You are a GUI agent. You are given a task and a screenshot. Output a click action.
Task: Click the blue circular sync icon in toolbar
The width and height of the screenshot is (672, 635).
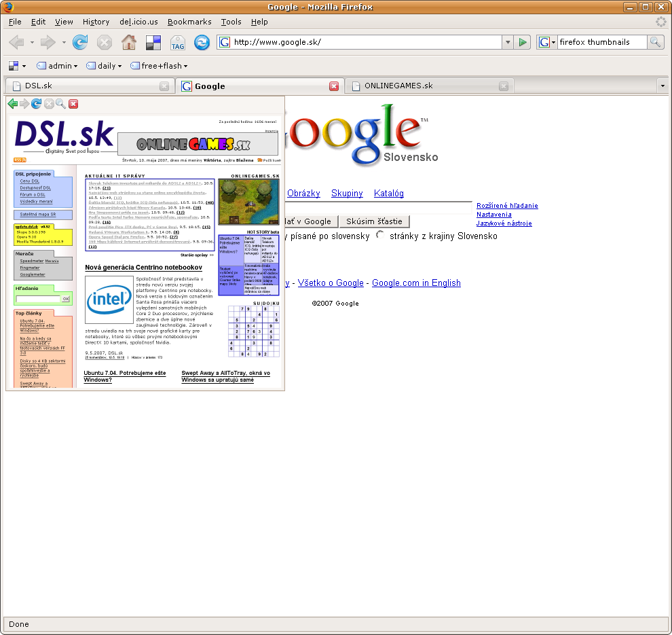coord(202,42)
